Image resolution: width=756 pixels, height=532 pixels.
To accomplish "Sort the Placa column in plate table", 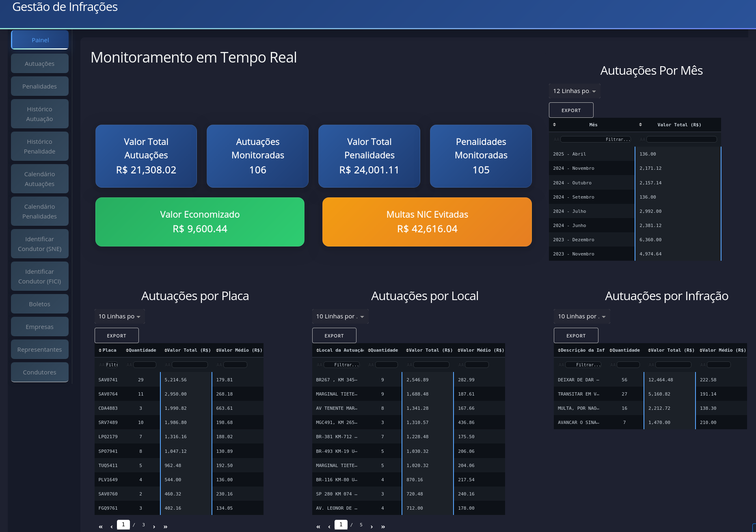I will click(109, 350).
